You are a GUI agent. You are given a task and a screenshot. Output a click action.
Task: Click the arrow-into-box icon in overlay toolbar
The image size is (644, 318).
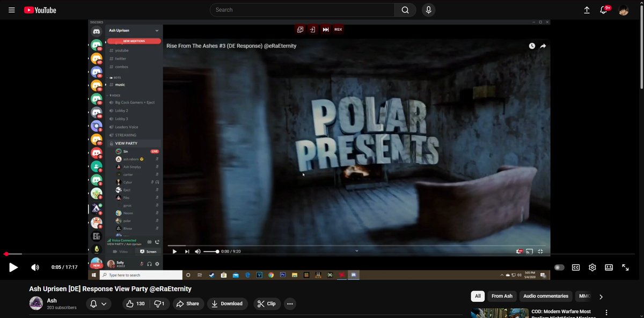coord(312,30)
